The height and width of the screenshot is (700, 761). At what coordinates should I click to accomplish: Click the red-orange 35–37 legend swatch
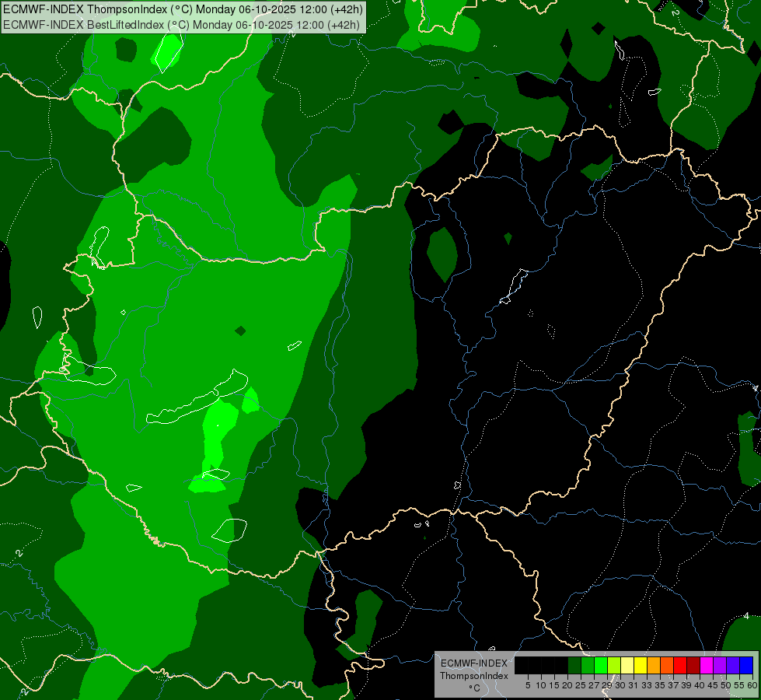click(667, 665)
